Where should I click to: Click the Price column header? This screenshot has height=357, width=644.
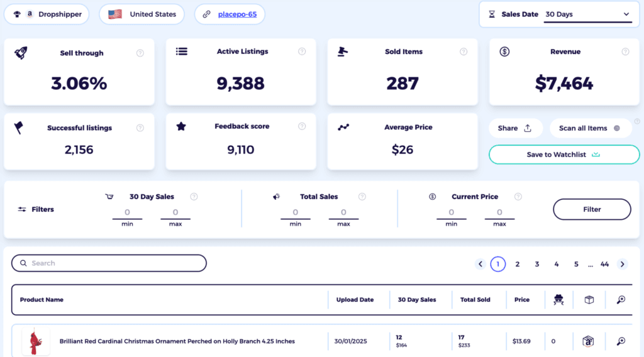point(522,300)
